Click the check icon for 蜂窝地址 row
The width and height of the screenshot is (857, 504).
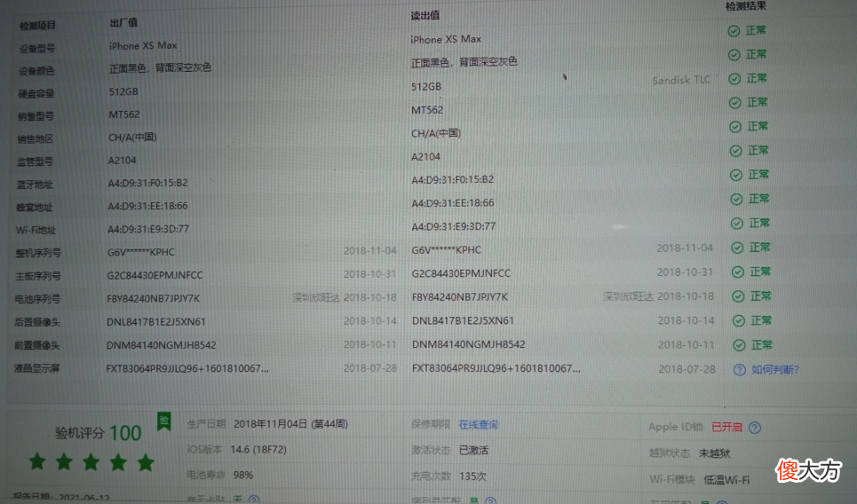click(737, 200)
